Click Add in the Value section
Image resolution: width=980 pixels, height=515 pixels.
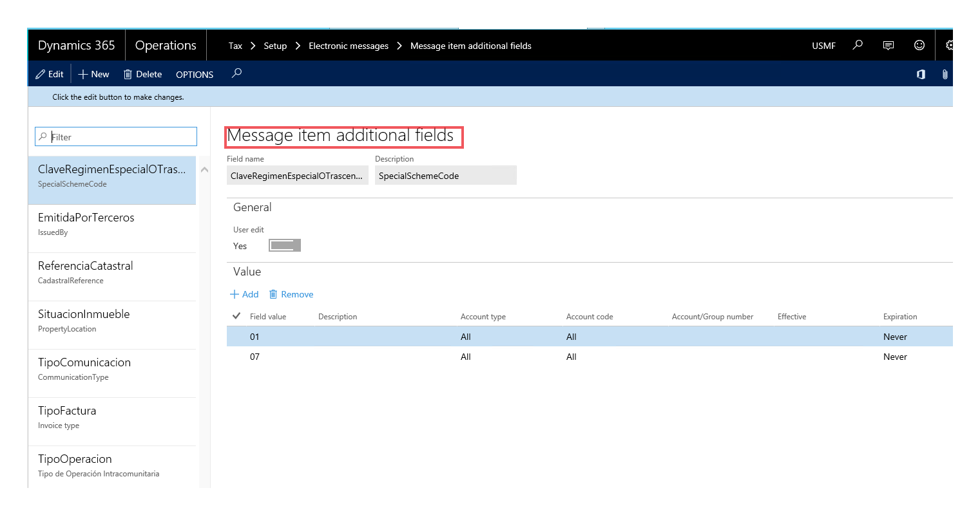[x=244, y=294]
